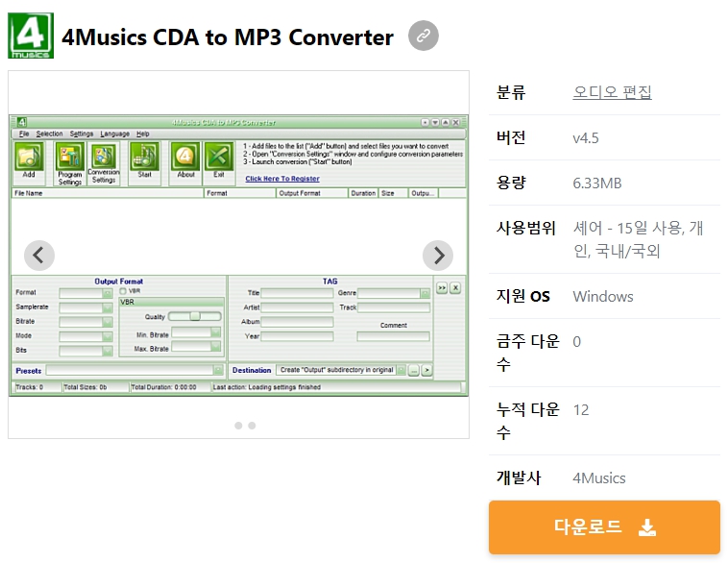This screenshot has height=563, width=728.
Task: Click the '4Musics CDA to MP3 Converter' heading
Action: pos(228,37)
